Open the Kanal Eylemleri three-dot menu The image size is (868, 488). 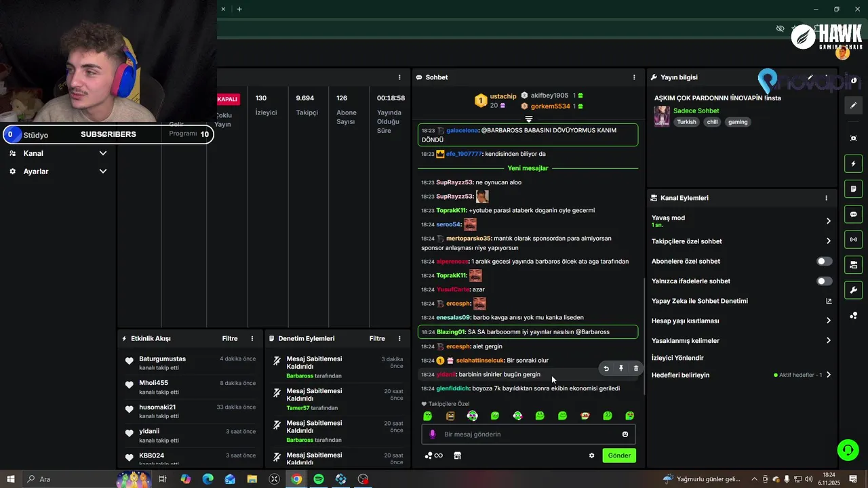(x=826, y=198)
